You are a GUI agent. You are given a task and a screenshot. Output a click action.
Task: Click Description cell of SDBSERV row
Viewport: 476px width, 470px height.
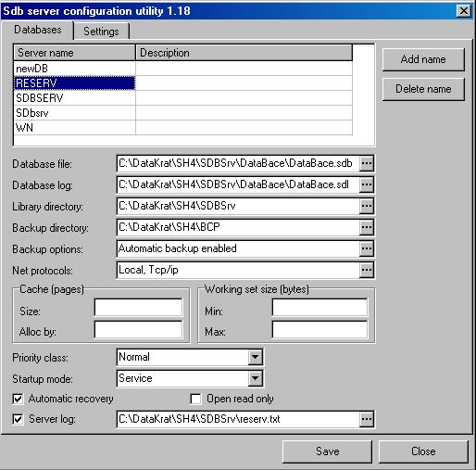coord(244,98)
